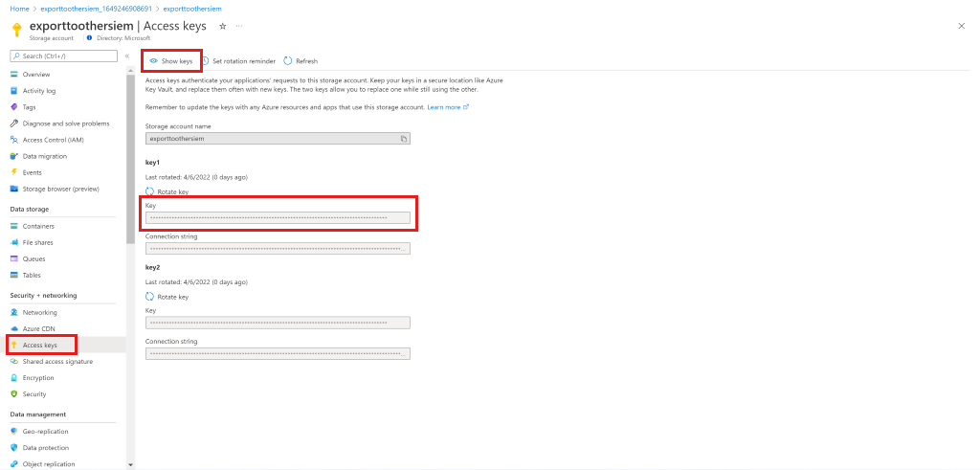
Task: Click the Azure CDN cloud icon
Action: tap(13, 328)
